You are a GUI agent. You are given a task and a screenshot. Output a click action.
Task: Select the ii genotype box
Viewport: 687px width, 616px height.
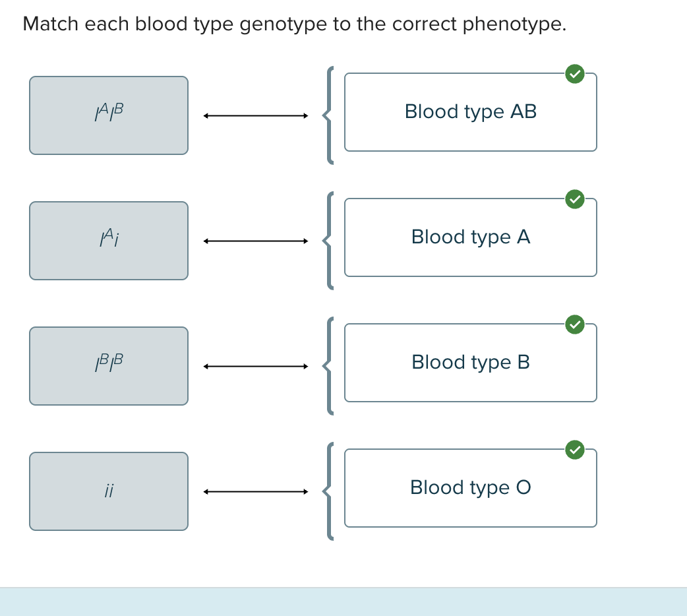[x=109, y=491]
